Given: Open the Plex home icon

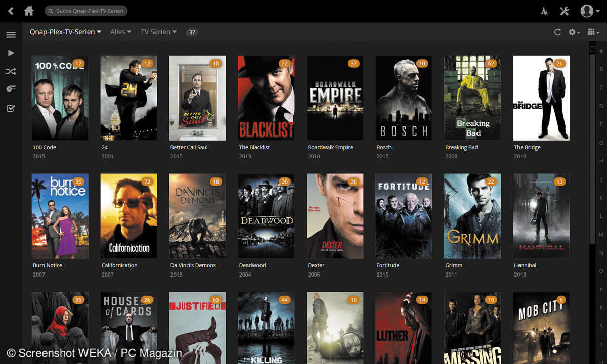Looking at the screenshot, I should 29,11.
